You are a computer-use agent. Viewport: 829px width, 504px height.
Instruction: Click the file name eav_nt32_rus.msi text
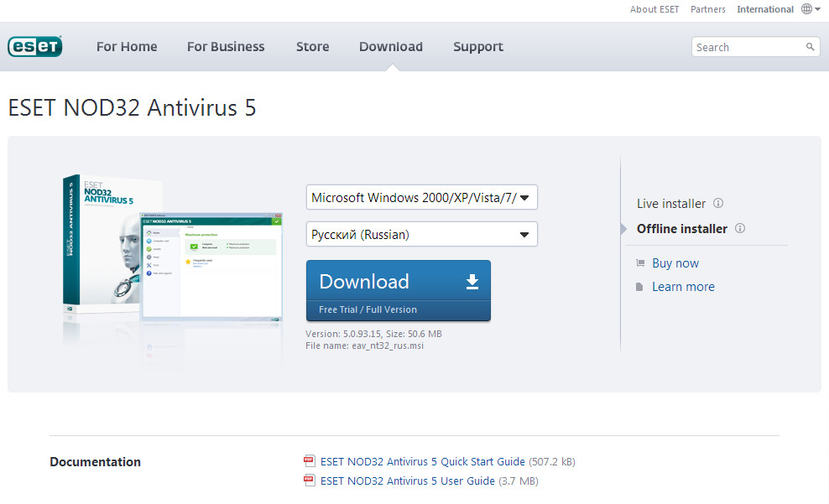(x=388, y=346)
